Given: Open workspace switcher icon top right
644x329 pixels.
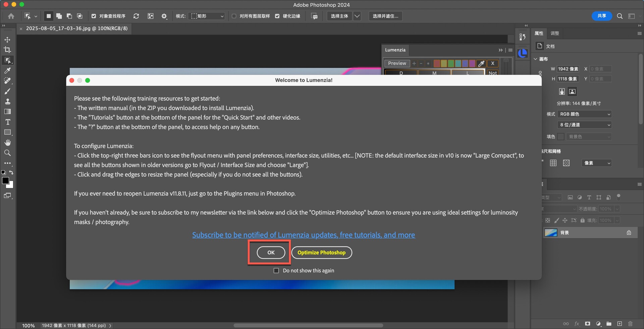Looking at the screenshot, I should pos(632,16).
